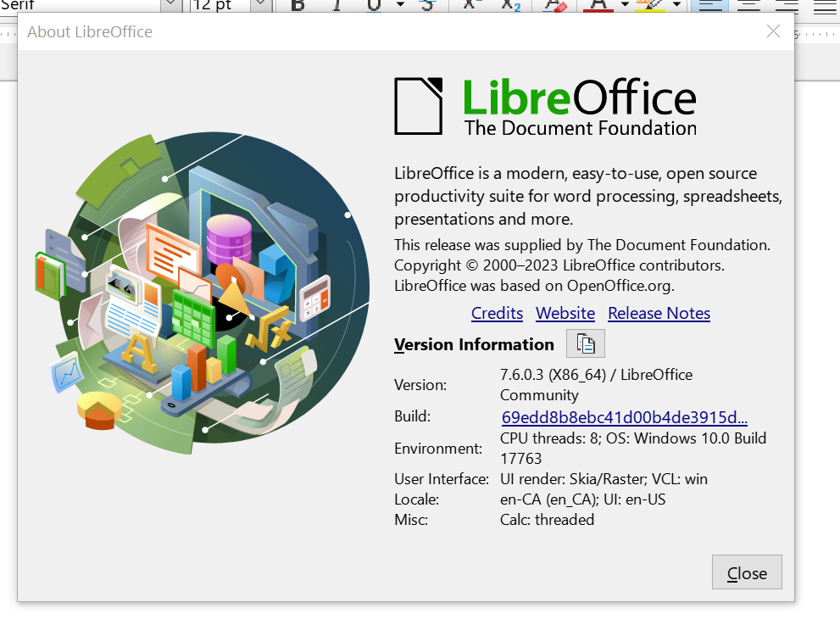Apply Subscript in Writer toolbar
Screen dimensions: 840x636
tap(510, 5)
